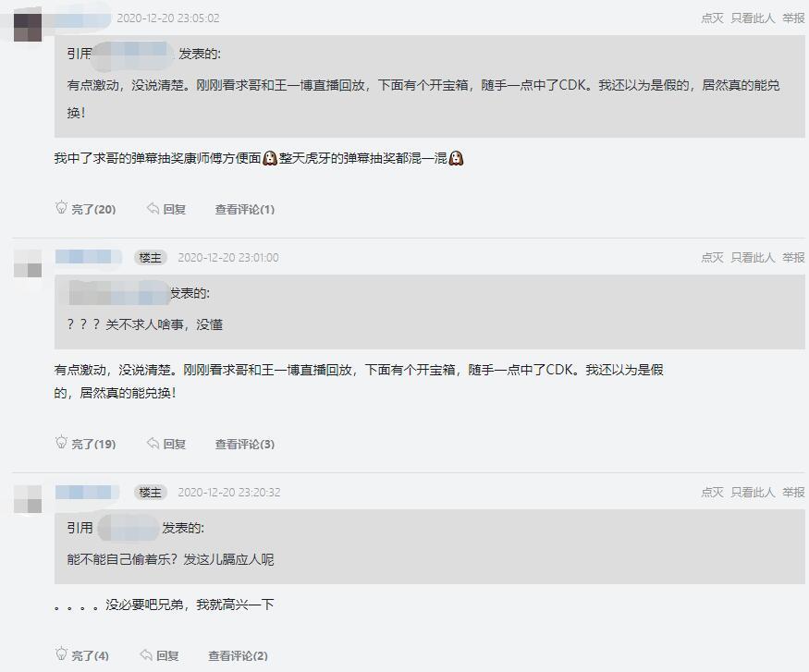Expand 查看评论(1) in the first post
The width and height of the screenshot is (809, 672).
pyautogui.click(x=245, y=210)
